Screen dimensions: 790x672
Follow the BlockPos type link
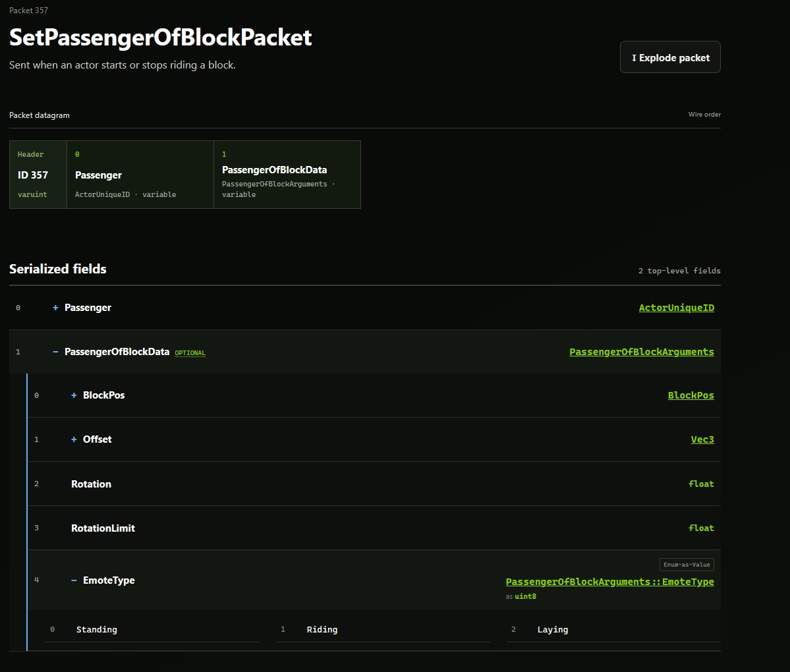point(691,395)
